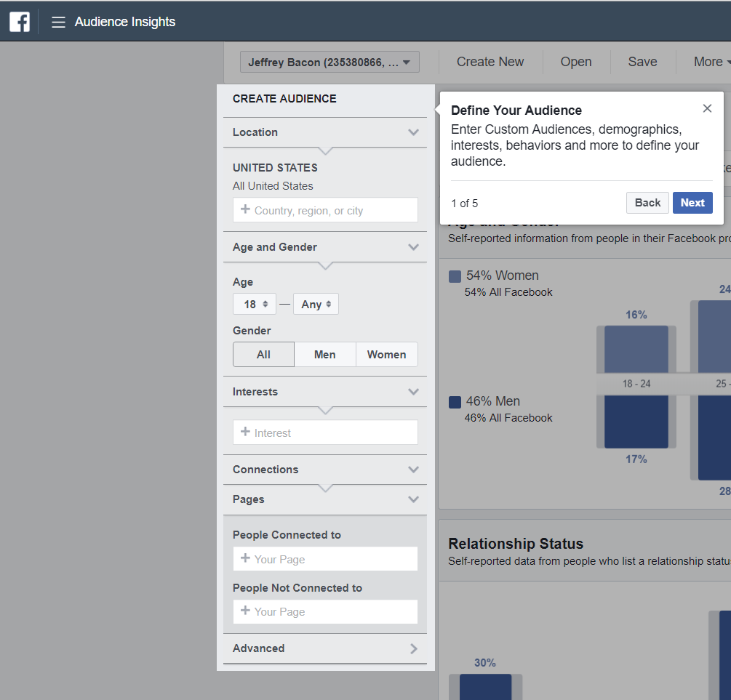Click Create New in the toolbar
Screen dimensions: 731x700
tap(490, 62)
